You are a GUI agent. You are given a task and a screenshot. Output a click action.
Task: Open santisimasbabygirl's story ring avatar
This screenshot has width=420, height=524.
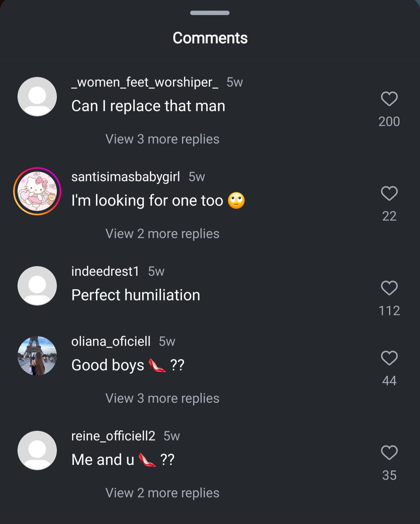click(37, 191)
